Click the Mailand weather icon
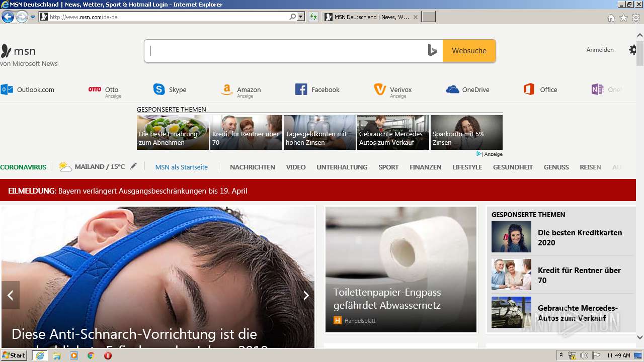The image size is (644, 362). [65, 167]
